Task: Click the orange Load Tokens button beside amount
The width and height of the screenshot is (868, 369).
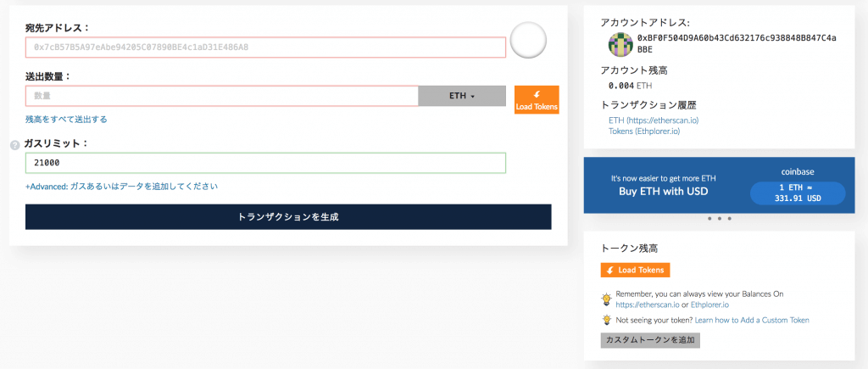Action: (537, 100)
